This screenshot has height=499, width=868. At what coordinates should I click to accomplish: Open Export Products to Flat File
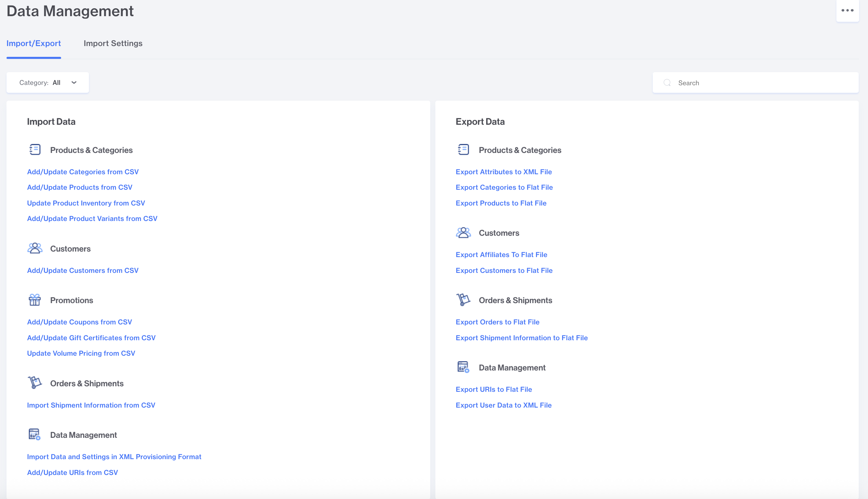click(501, 203)
